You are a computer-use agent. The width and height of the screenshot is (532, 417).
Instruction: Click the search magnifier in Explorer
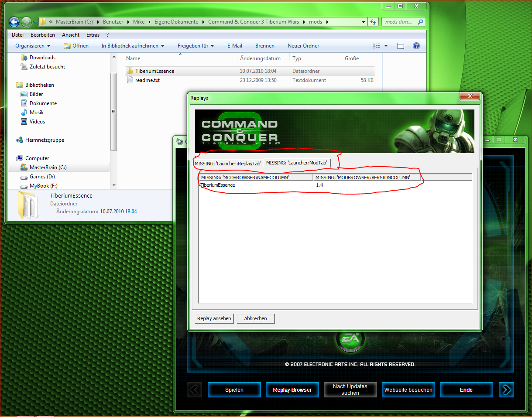pyautogui.click(x=420, y=22)
